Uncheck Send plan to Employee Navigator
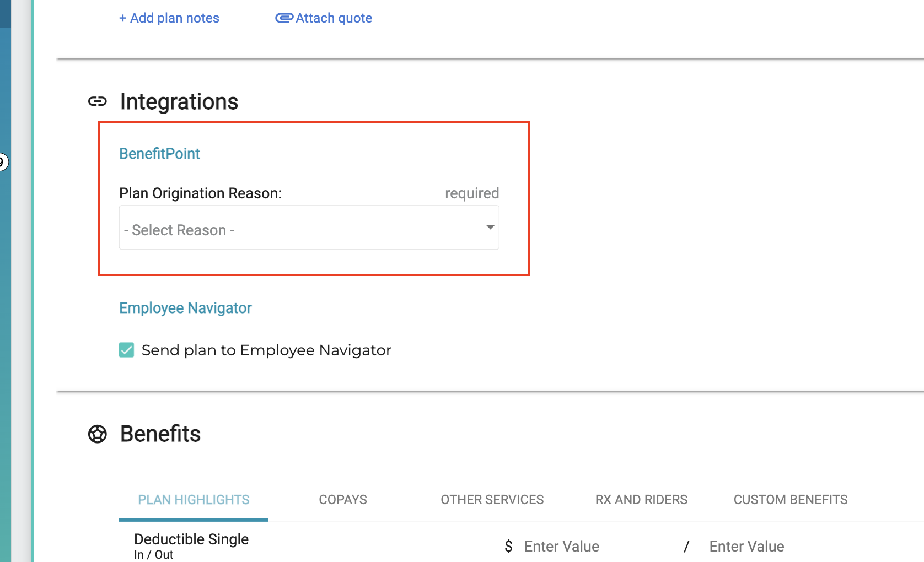Image resolution: width=924 pixels, height=562 pixels. [x=127, y=350]
